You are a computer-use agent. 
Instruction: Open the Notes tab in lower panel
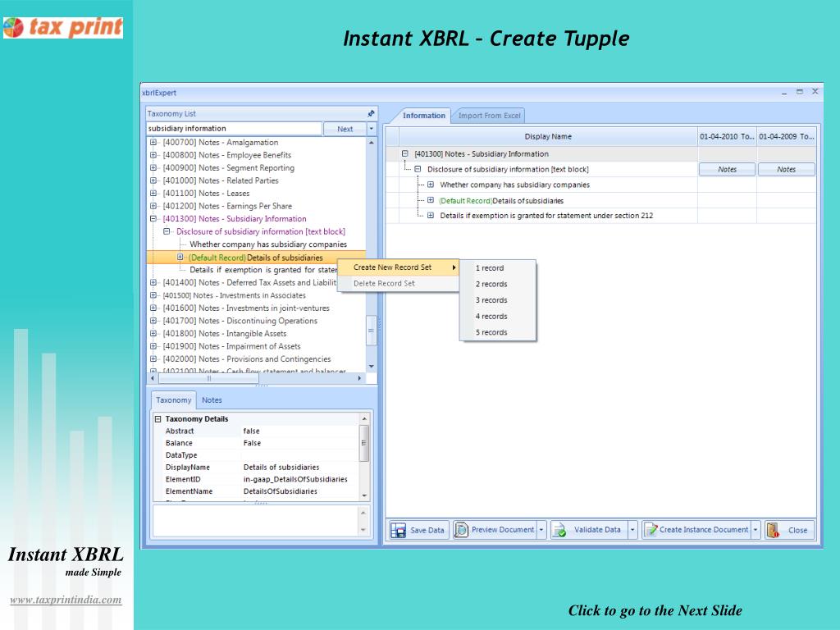click(212, 400)
